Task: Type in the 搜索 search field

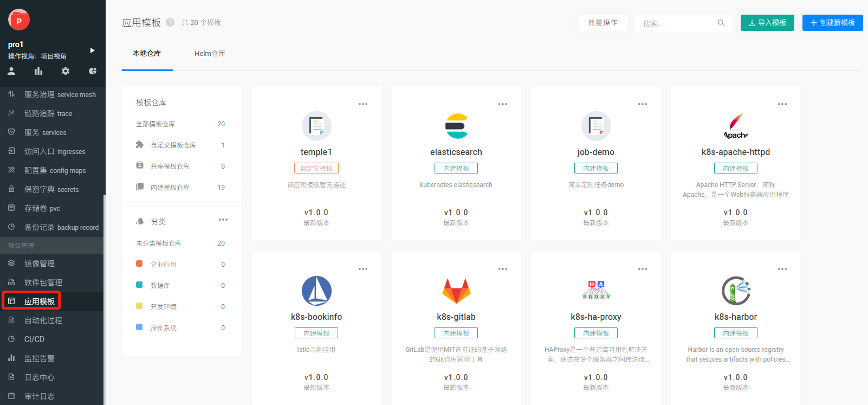Action: (677, 23)
